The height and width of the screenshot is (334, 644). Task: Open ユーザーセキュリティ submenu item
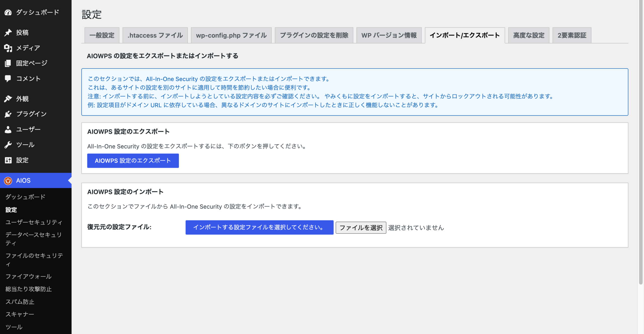(34, 222)
